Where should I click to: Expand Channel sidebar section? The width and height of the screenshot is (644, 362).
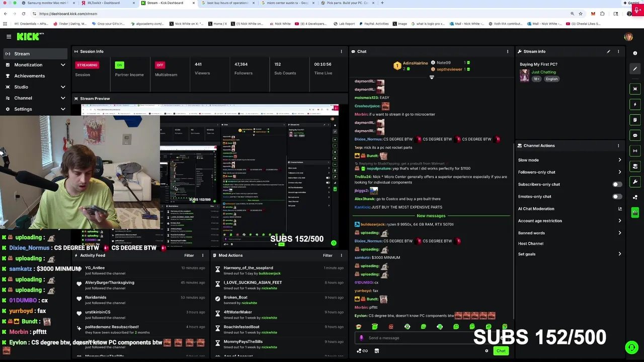point(34,98)
